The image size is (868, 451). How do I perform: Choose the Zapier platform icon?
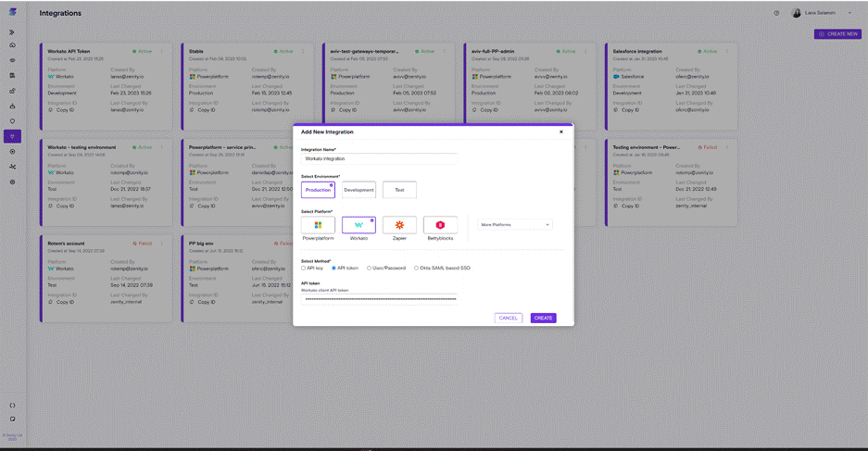[399, 225]
